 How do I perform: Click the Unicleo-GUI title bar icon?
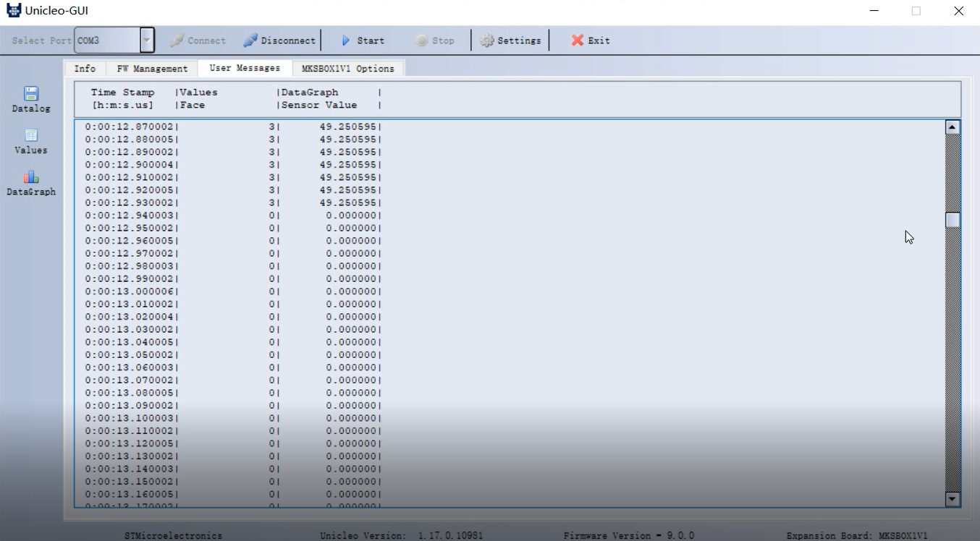(x=14, y=11)
